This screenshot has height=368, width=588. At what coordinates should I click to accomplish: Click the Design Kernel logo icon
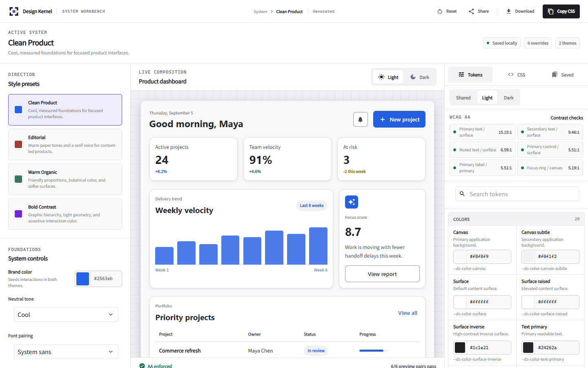[x=14, y=11]
